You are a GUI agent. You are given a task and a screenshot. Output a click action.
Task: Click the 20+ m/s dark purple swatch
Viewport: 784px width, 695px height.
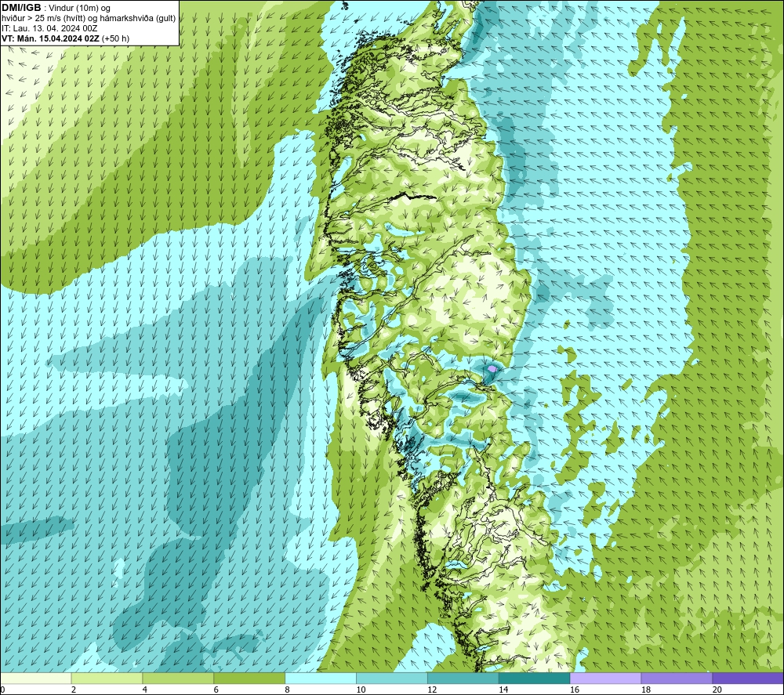[x=748, y=678]
